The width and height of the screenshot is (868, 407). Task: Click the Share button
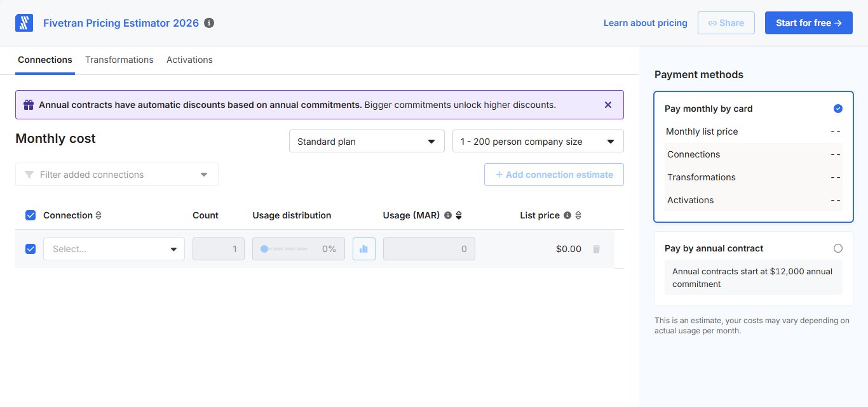pos(726,23)
